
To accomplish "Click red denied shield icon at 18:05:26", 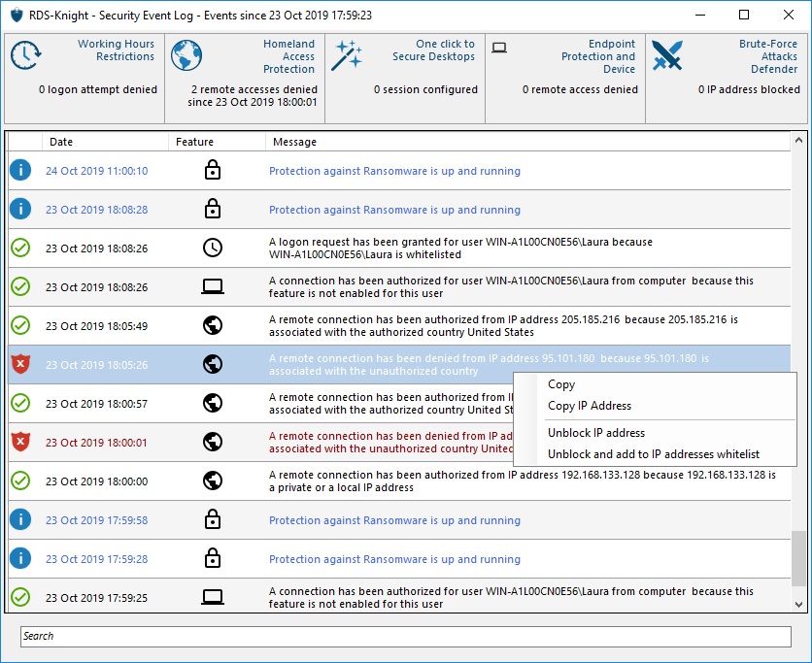I will tap(20, 364).
